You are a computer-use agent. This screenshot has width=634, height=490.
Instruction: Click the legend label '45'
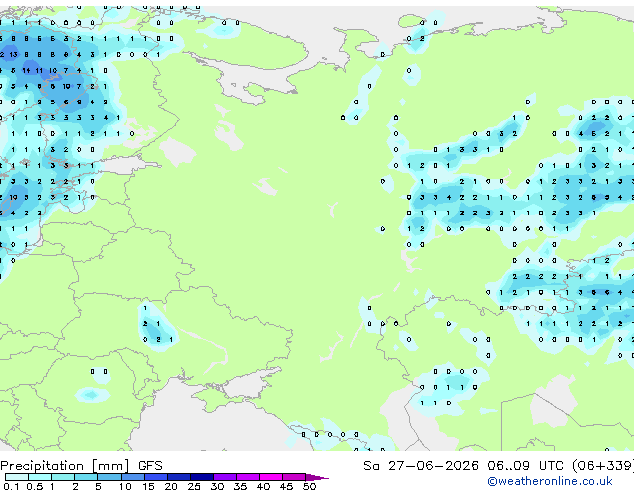(287, 486)
